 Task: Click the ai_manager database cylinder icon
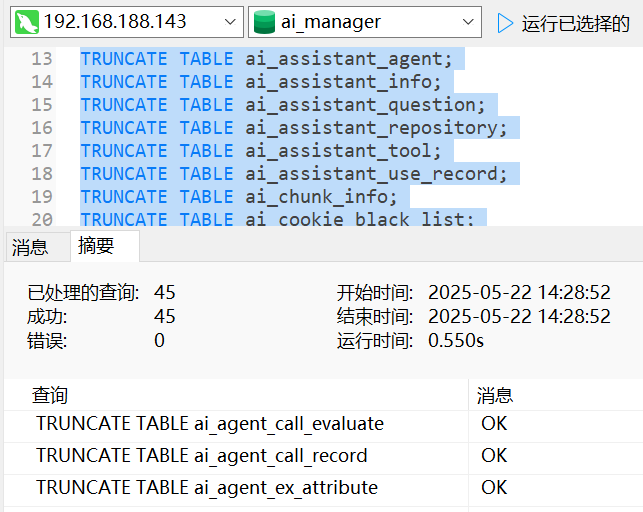click(x=264, y=22)
